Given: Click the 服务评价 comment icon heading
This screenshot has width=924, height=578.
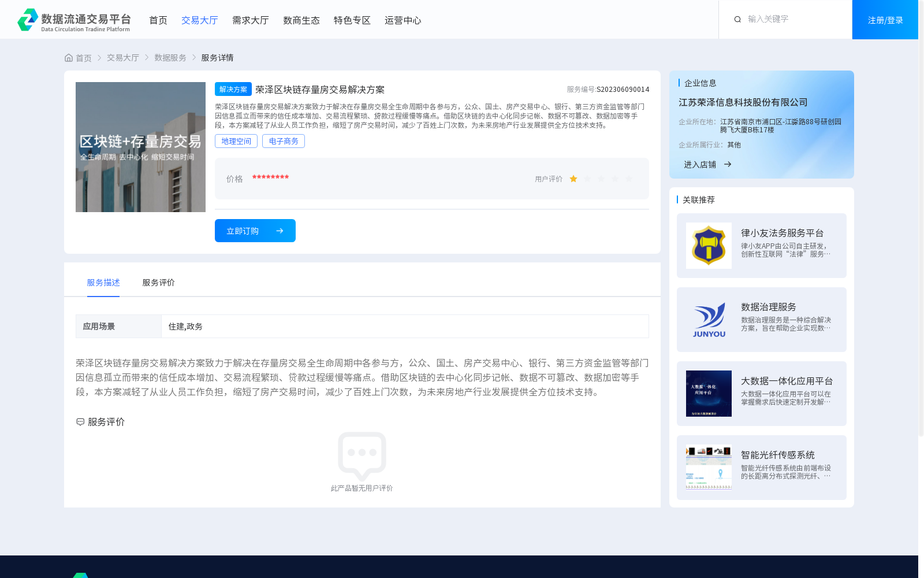Looking at the screenshot, I should tap(80, 422).
